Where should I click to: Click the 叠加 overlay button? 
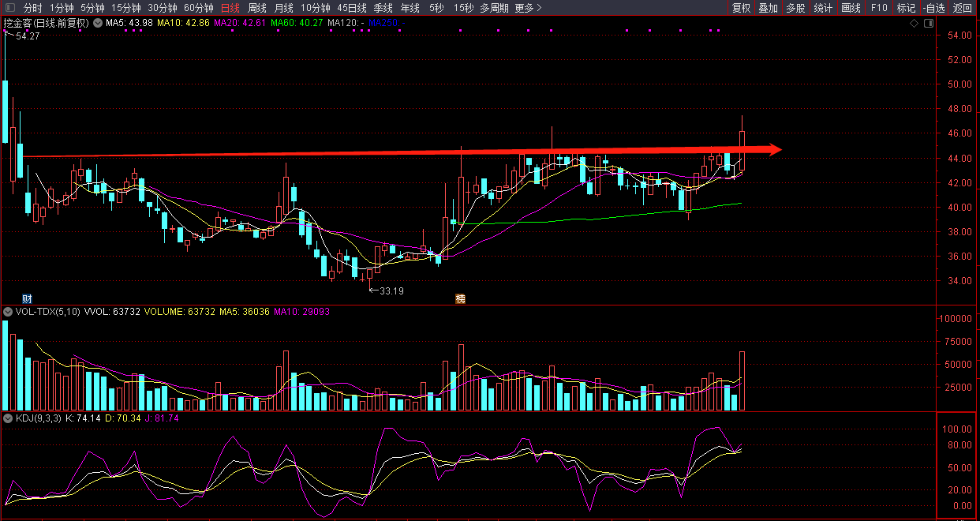768,8
